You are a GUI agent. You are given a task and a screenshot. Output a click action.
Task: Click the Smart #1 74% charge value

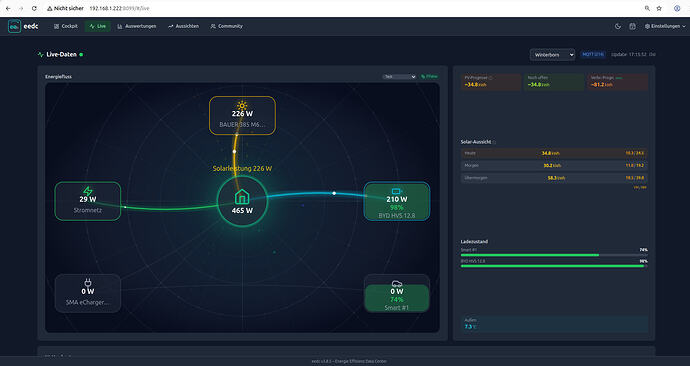click(x=396, y=300)
